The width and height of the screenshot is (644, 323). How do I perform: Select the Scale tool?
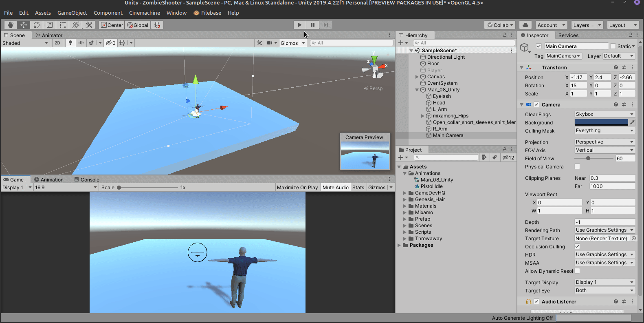tap(50, 25)
